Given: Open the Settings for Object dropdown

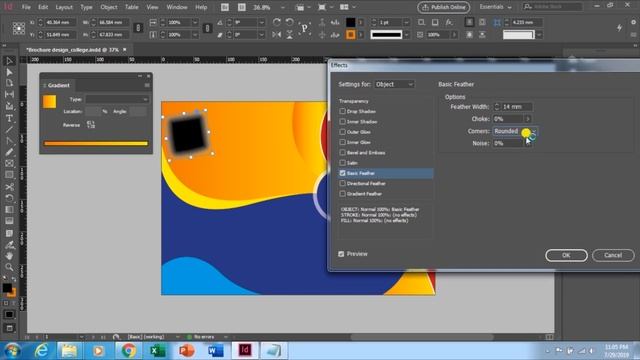Looking at the screenshot, I should pos(394,84).
